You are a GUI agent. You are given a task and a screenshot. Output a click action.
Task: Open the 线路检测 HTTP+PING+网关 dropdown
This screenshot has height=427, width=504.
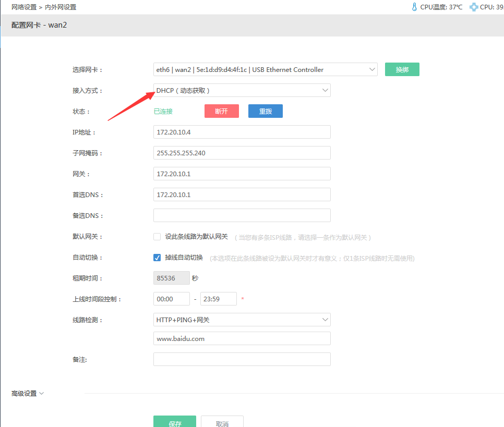point(242,320)
